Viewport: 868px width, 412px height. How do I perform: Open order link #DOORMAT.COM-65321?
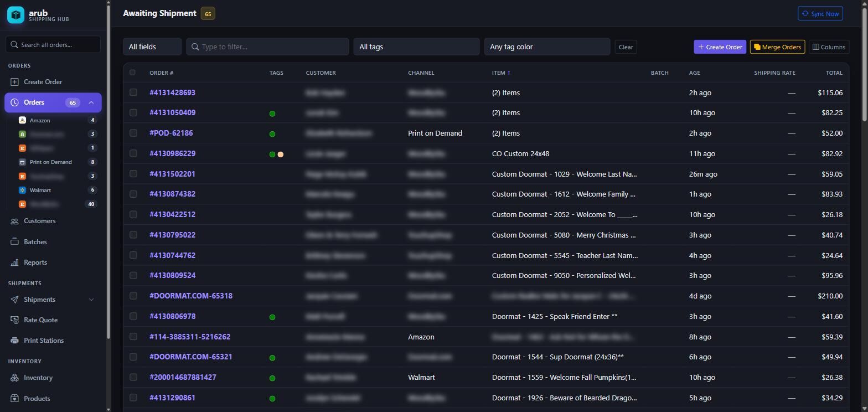(x=191, y=357)
